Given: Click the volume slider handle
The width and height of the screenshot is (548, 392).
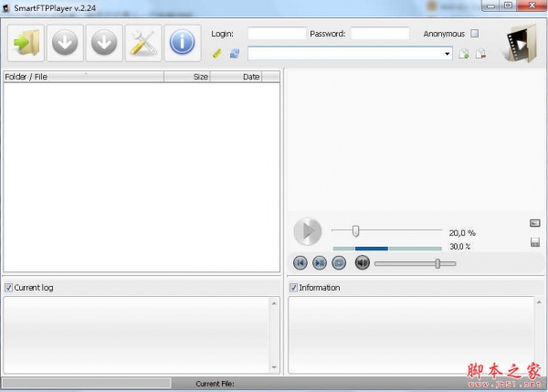Looking at the screenshot, I should (438, 263).
